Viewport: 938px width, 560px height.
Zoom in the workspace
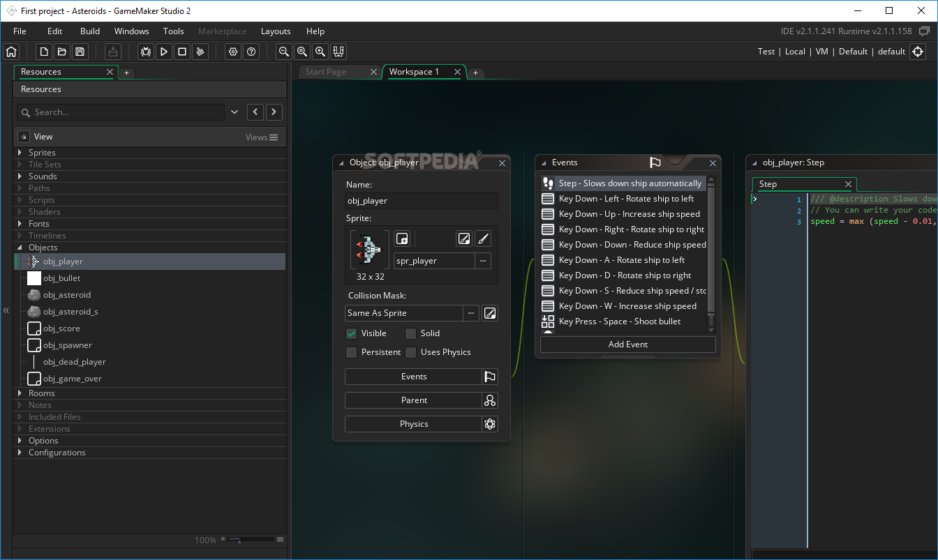click(320, 52)
